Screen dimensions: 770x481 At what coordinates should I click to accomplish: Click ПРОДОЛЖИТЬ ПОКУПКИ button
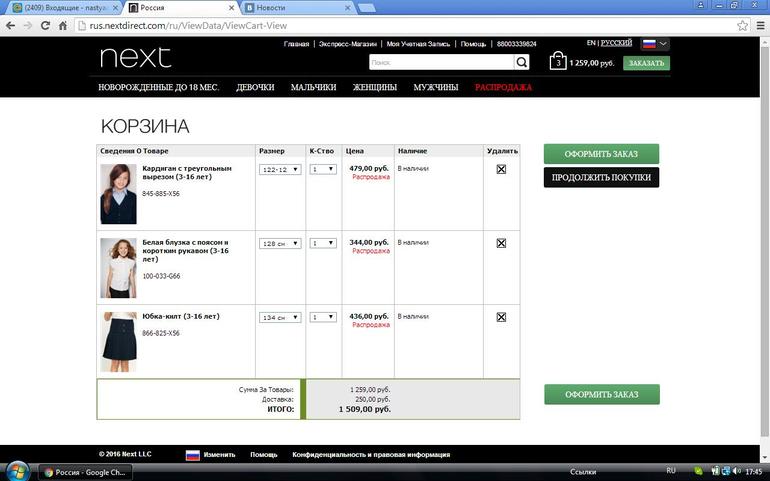coord(601,178)
